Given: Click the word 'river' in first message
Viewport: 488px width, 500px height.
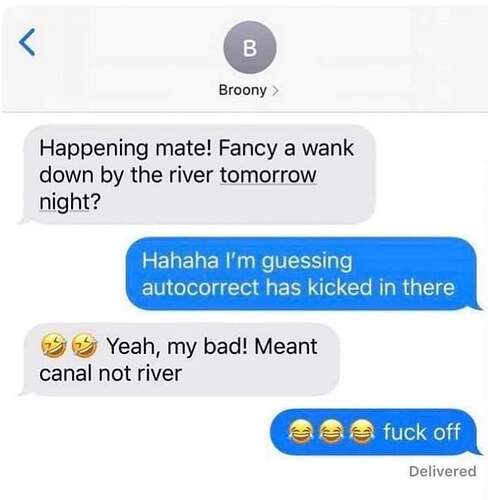Looking at the screenshot, I should pos(191,175).
